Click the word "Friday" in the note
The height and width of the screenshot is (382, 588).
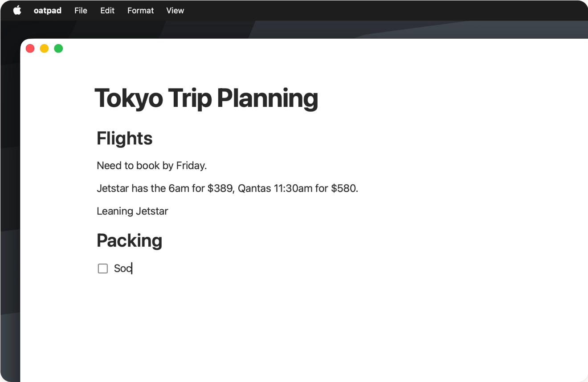[190, 166]
